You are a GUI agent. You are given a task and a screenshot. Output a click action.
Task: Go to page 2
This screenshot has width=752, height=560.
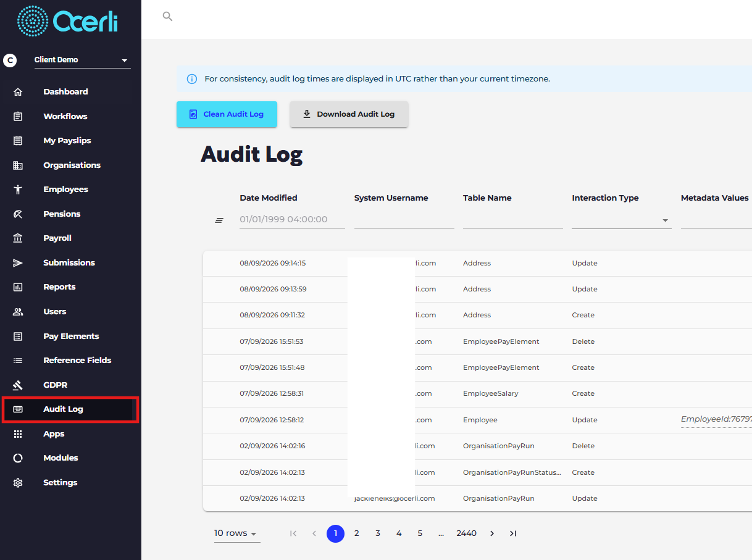pyautogui.click(x=357, y=533)
